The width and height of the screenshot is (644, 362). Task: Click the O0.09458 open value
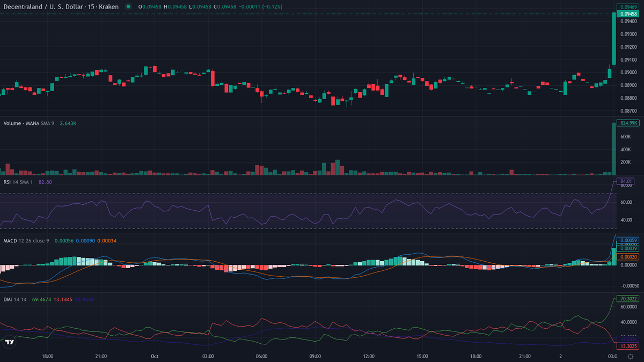click(150, 6)
